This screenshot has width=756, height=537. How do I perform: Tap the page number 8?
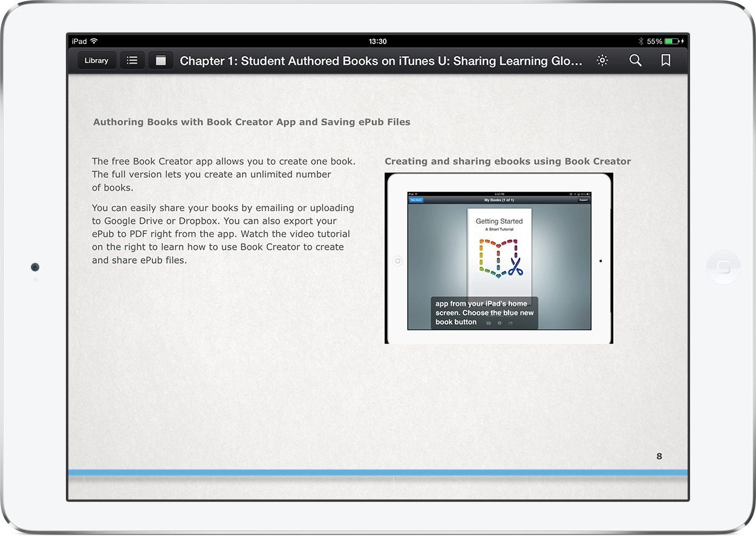[x=659, y=457]
